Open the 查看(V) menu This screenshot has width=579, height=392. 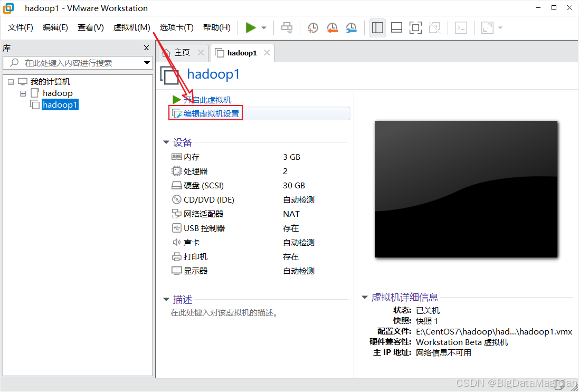(x=90, y=27)
